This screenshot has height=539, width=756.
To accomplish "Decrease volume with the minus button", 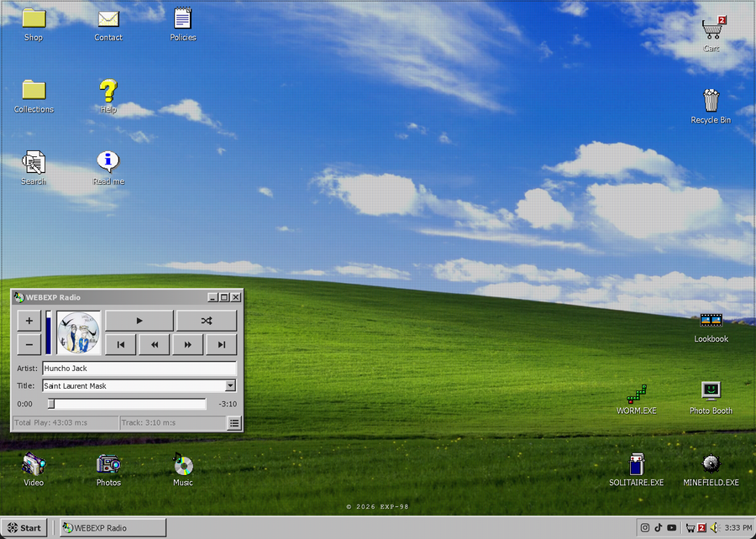I will point(29,345).
